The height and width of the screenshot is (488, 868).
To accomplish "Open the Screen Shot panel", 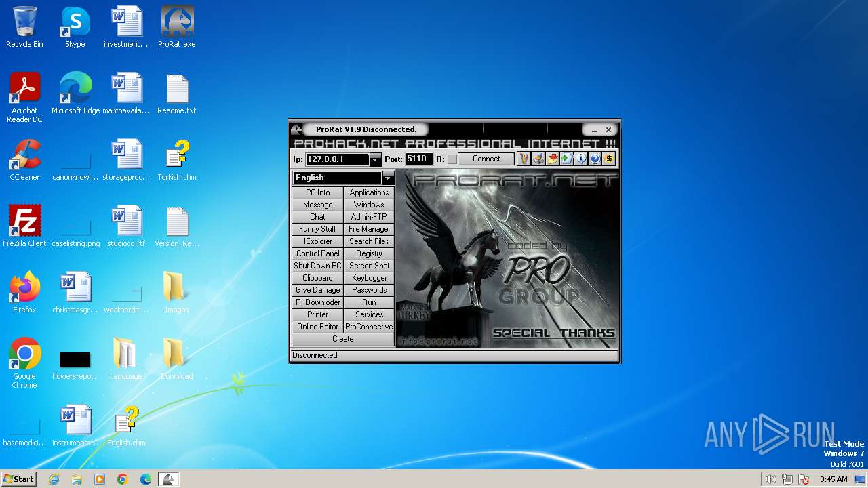I will (x=369, y=266).
